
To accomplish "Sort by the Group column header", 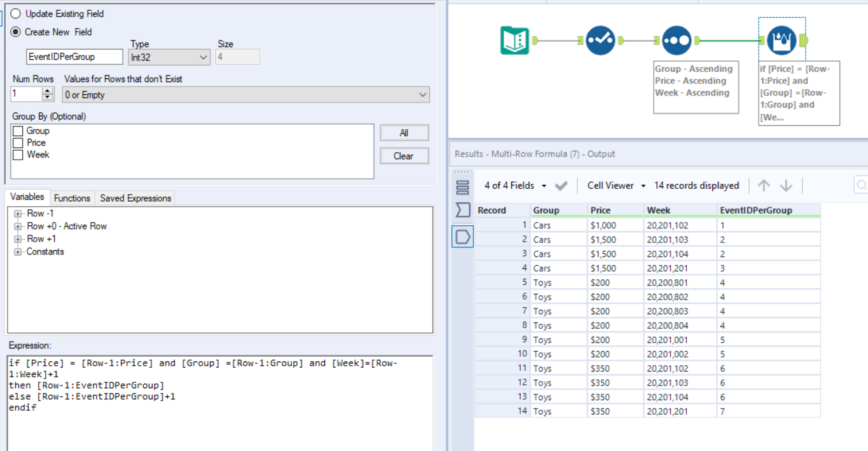I will tap(558, 211).
